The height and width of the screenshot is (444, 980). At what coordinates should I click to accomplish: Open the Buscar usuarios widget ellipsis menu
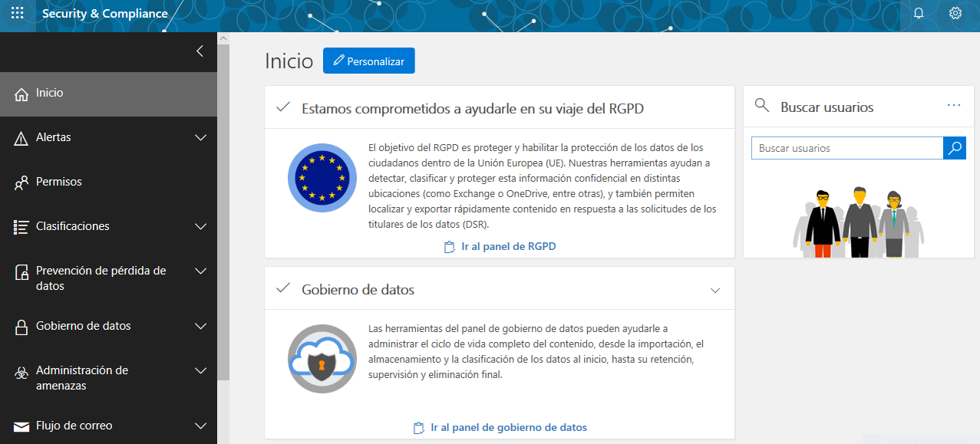click(x=954, y=106)
